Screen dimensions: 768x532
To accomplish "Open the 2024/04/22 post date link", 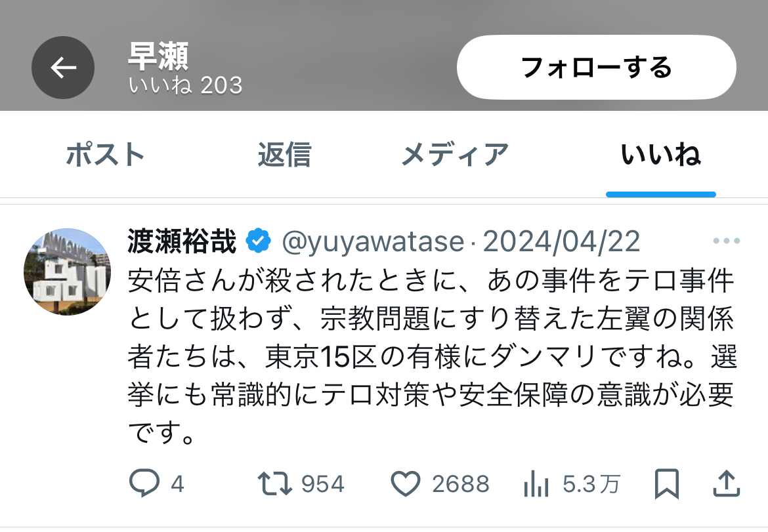I will pos(561,241).
